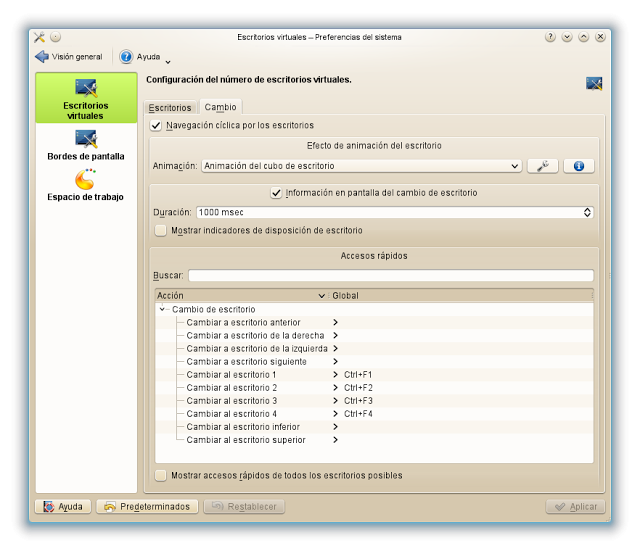
Task: Adjust the Duración spinbox arrows
Action: point(587,212)
